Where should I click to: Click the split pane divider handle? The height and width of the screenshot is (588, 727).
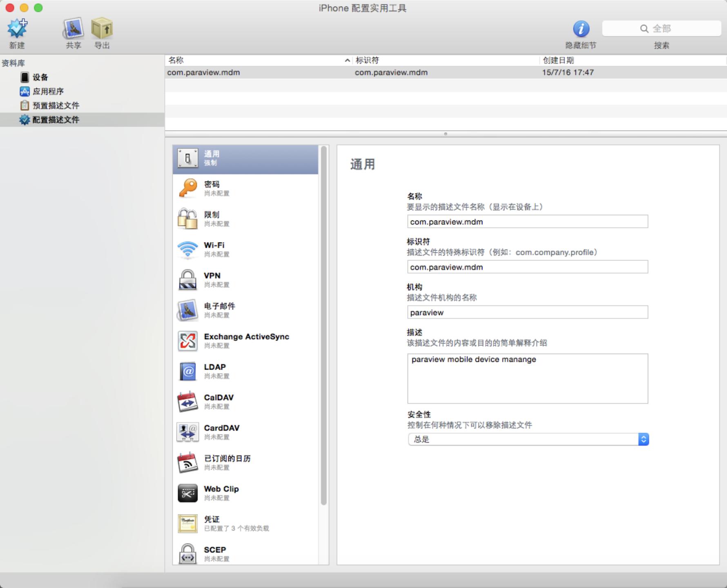446,134
